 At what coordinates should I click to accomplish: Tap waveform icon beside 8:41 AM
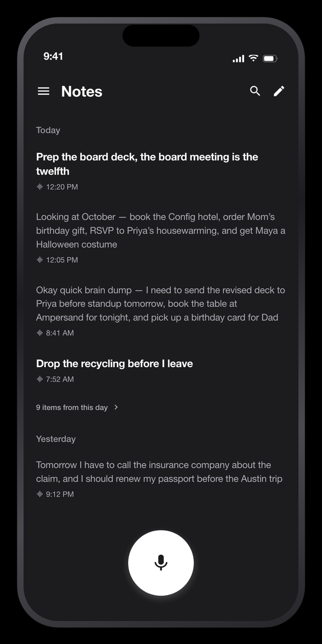point(40,333)
